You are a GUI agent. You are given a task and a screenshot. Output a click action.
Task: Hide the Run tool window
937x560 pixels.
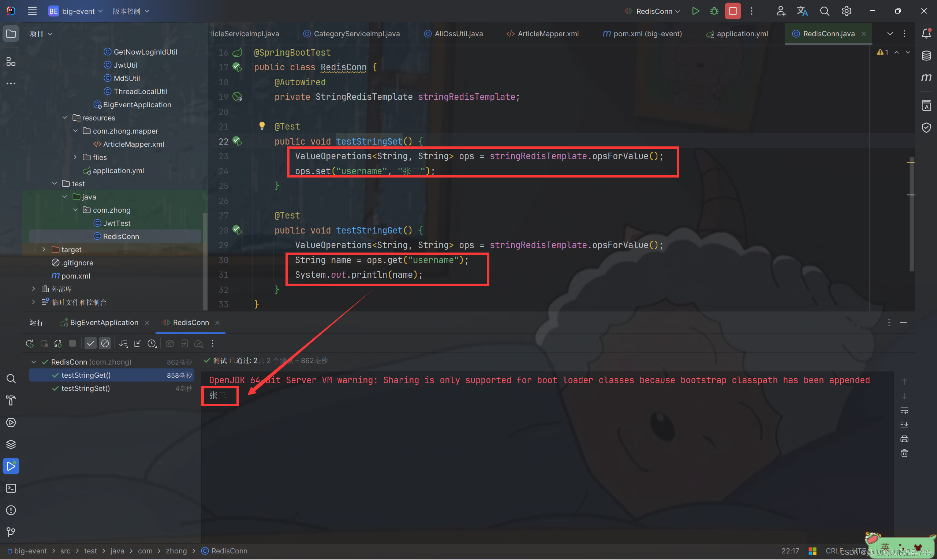click(903, 323)
